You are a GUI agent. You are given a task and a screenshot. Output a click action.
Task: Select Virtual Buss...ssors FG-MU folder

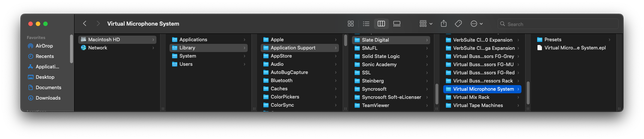point(482,64)
